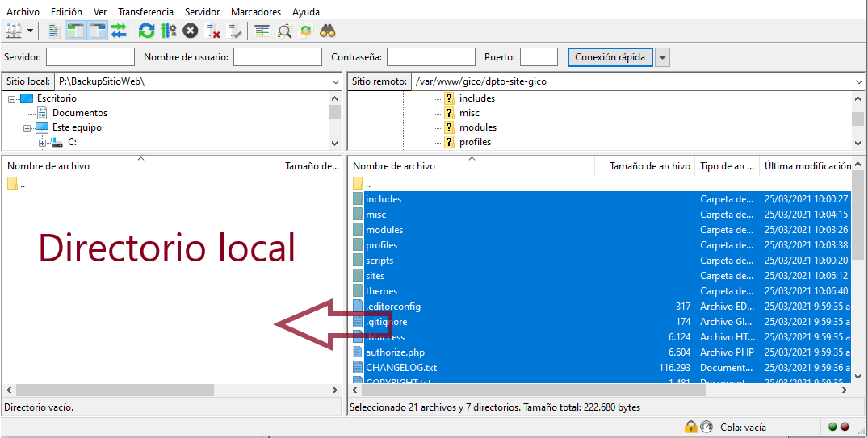Toggle the message log display icon
The width and height of the screenshot is (868, 438).
(x=54, y=31)
